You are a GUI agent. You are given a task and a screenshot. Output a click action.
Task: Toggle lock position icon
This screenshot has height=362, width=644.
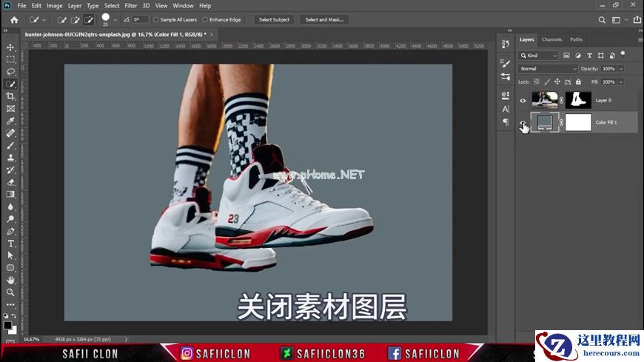pyautogui.click(x=557, y=81)
